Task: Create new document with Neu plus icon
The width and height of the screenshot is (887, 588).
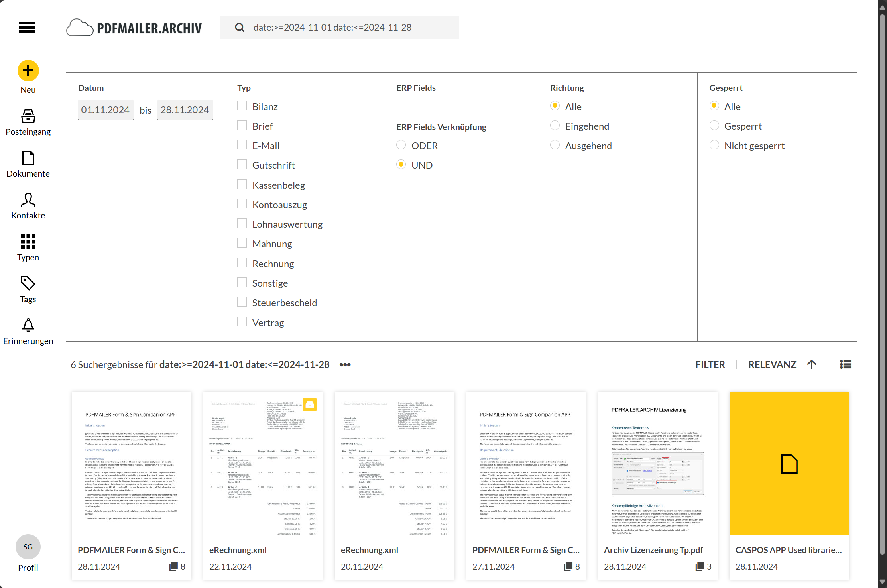Action: (28, 71)
